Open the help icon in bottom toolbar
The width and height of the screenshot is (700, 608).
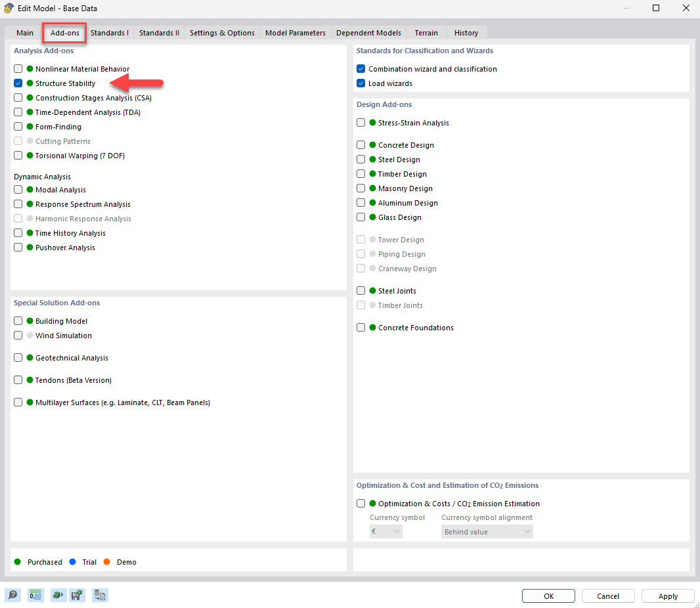pos(12,595)
